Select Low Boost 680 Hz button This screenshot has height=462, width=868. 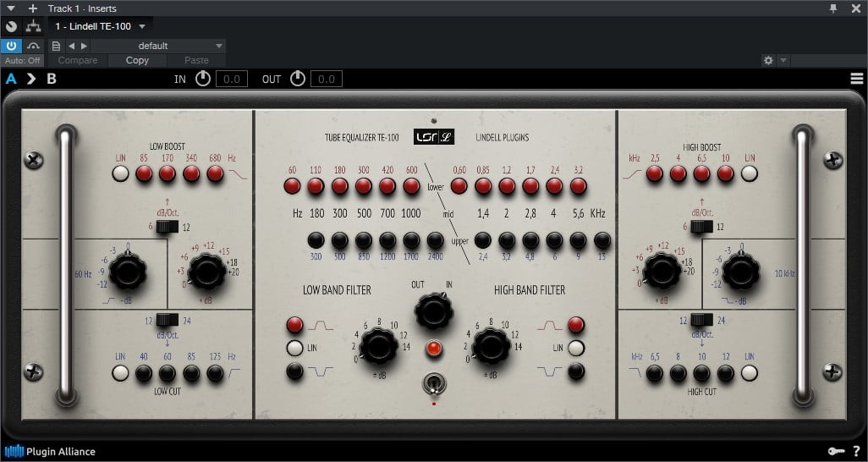click(x=216, y=173)
